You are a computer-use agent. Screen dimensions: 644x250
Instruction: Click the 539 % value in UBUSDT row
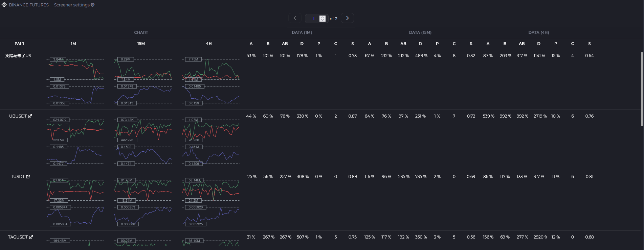tap(488, 116)
